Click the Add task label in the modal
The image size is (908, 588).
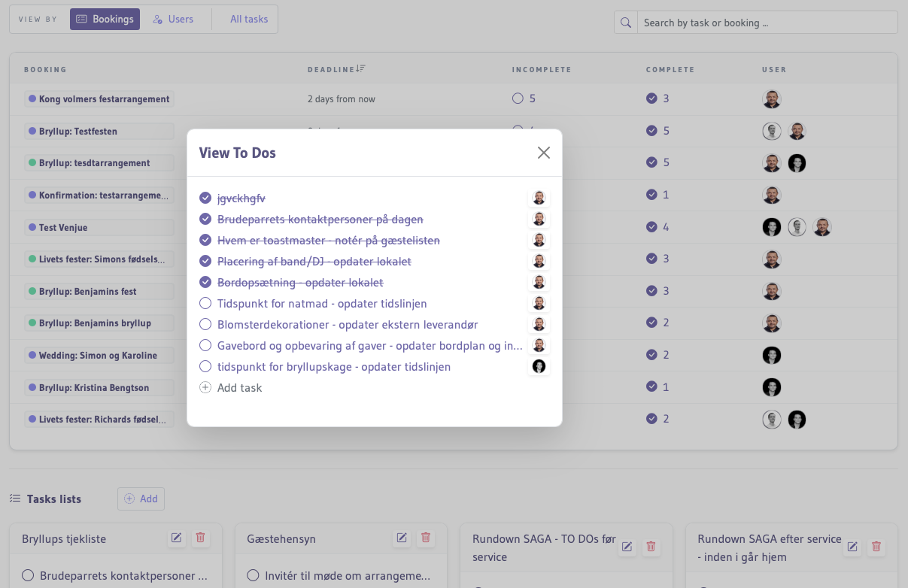click(x=238, y=387)
